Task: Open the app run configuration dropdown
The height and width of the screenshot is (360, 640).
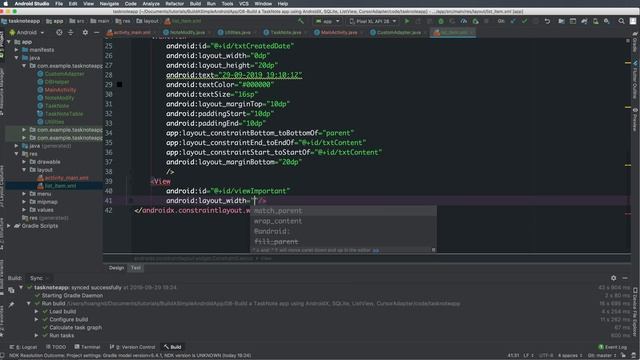Action: point(327,21)
